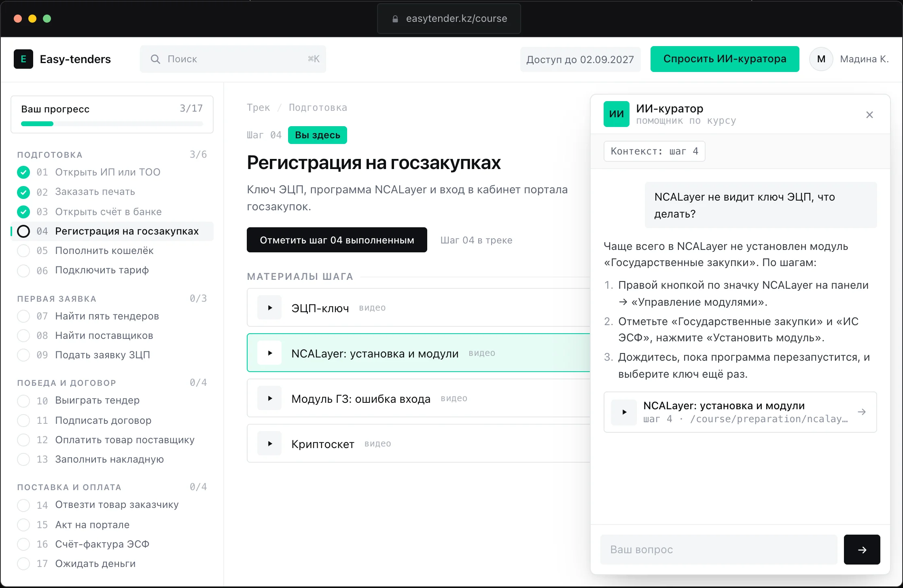Open arrow on NCALayer chat attachment card

coord(862,412)
